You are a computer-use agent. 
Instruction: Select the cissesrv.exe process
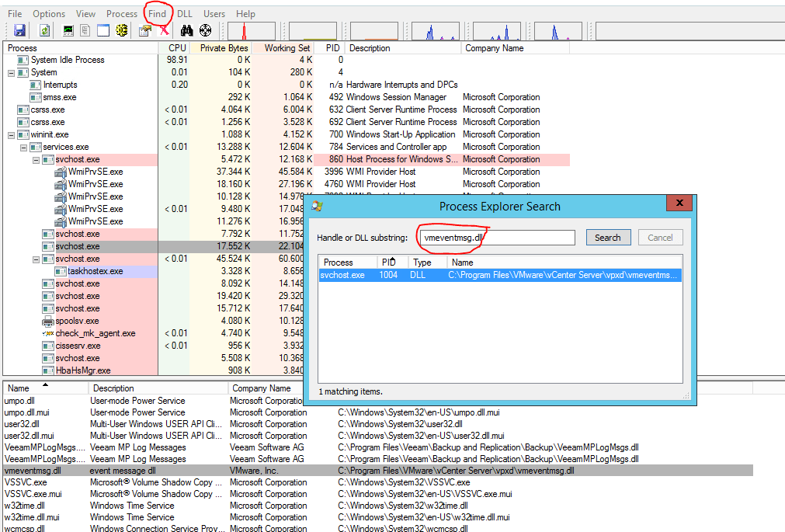tap(78, 346)
